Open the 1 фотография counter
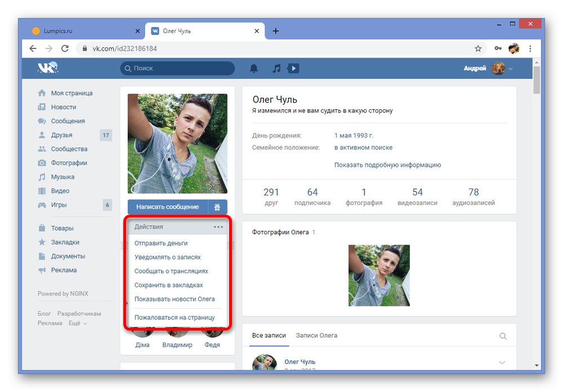Image resolution: width=563 pixels, height=392 pixels. (364, 197)
